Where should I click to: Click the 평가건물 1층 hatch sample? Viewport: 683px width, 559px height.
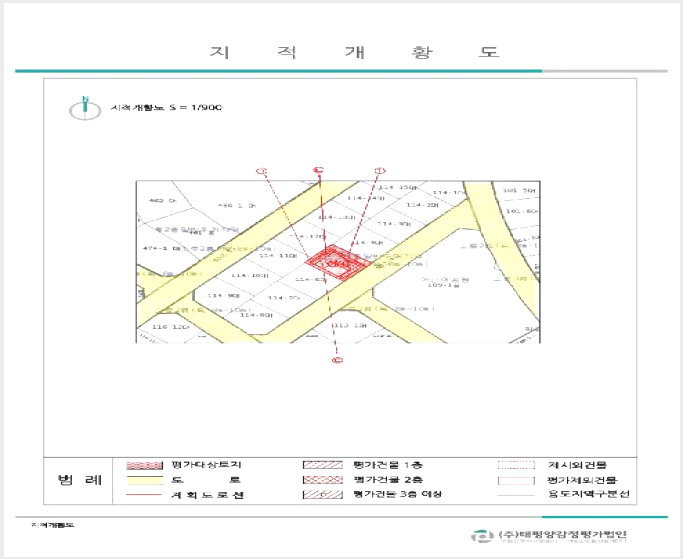(x=323, y=465)
